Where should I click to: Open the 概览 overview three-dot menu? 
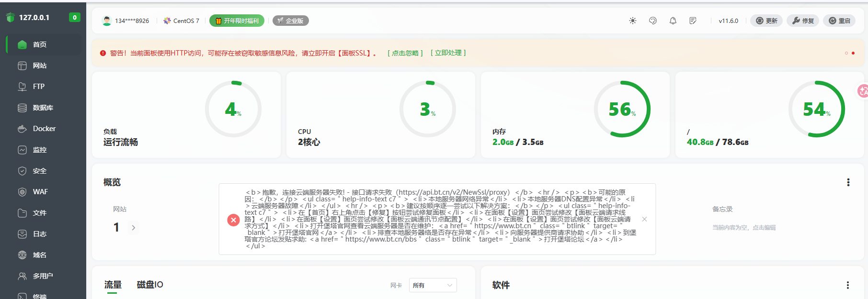[848, 182]
